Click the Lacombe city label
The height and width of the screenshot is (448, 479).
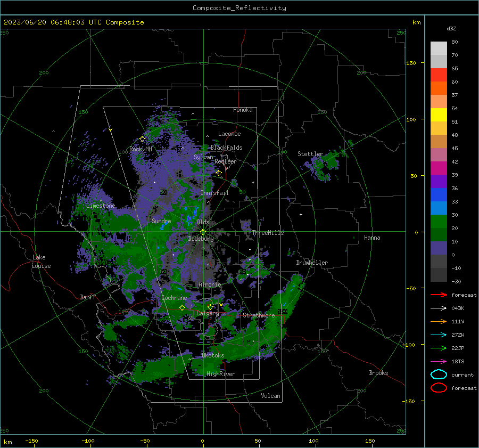click(x=229, y=134)
